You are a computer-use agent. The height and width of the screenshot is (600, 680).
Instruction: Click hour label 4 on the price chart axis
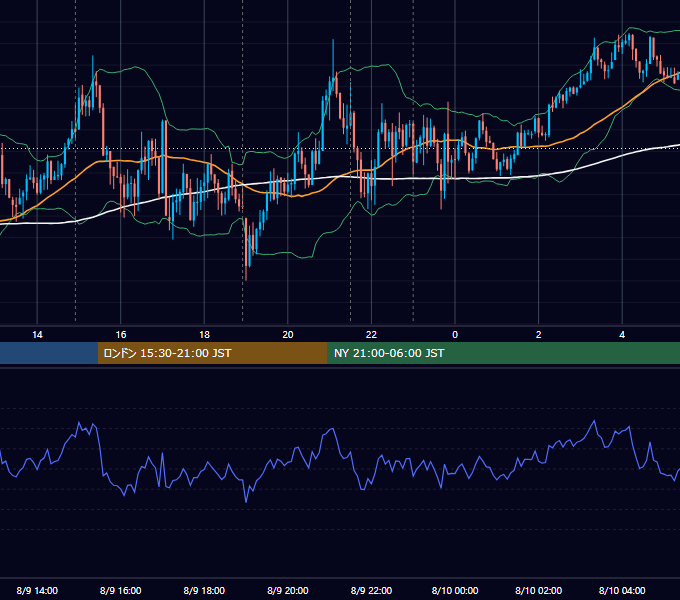[x=622, y=335]
